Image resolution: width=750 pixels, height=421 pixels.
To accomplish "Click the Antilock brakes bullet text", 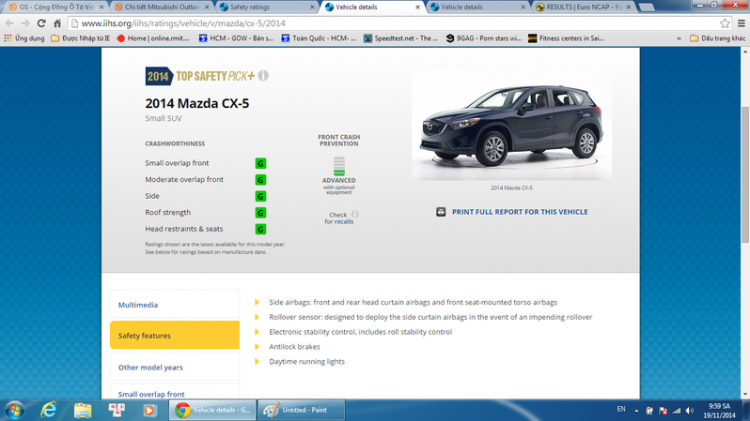I will pos(295,346).
